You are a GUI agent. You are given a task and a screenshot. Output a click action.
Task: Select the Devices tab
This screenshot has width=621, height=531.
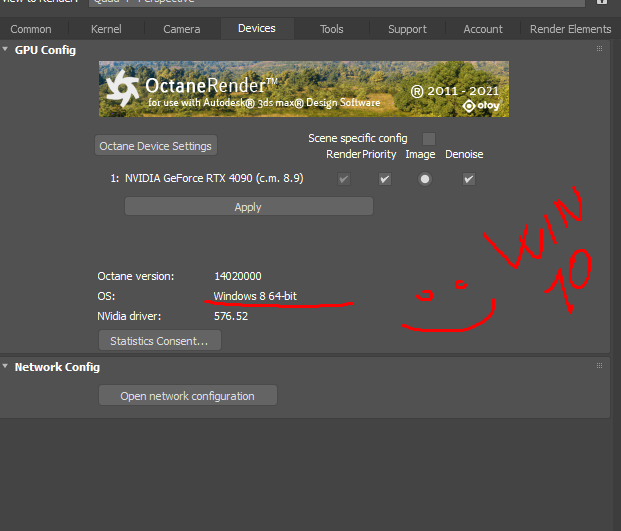tap(257, 29)
